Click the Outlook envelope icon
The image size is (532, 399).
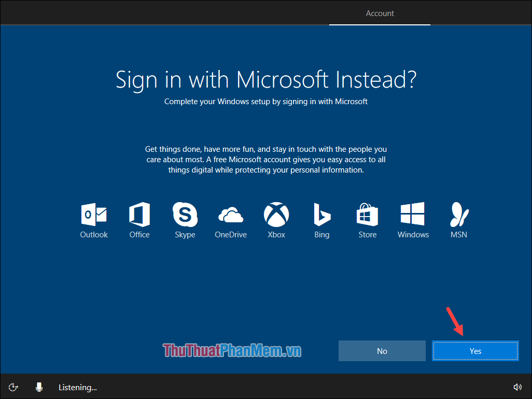pos(94,213)
